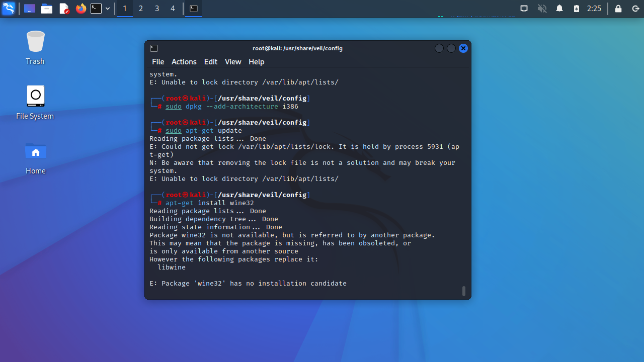Select the Home folder desktop icon

pos(35,157)
